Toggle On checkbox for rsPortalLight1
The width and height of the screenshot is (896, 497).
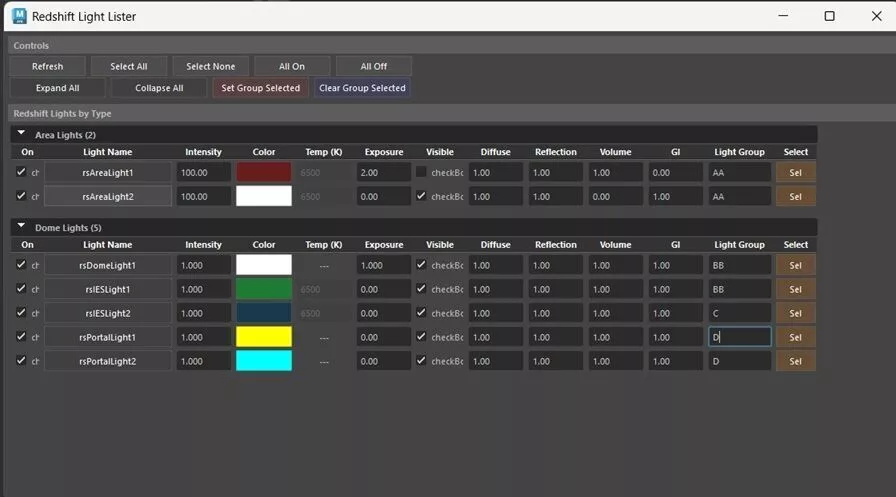tap(21, 336)
